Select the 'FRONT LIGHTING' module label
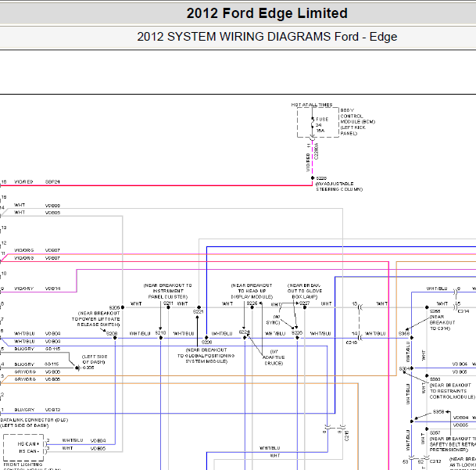This screenshot has width=476, height=470. [x=23, y=465]
